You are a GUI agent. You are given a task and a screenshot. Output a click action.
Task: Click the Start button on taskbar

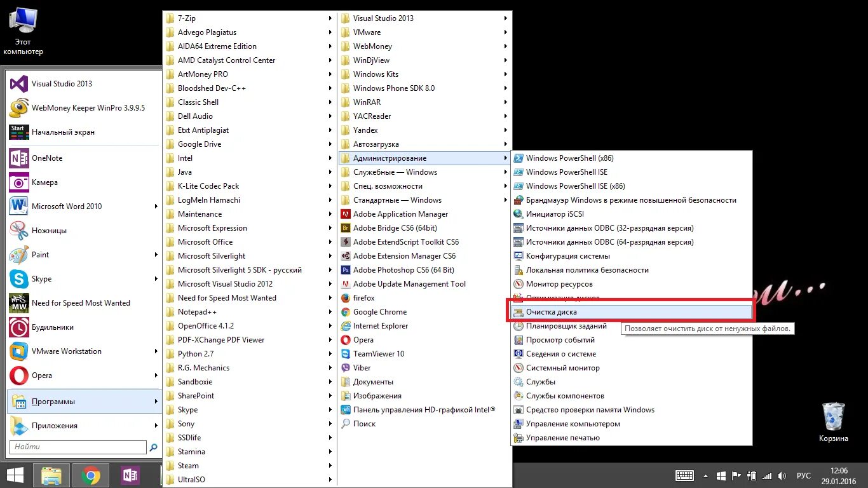15,475
